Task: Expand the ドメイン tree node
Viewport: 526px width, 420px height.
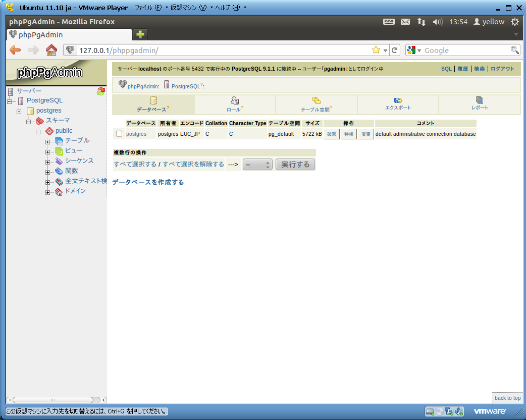Action: coord(47,192)
